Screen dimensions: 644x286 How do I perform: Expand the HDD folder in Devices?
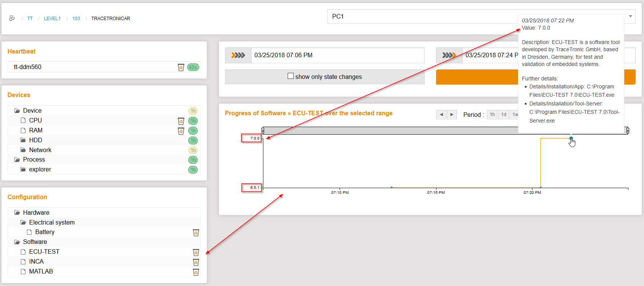(23, 140)
